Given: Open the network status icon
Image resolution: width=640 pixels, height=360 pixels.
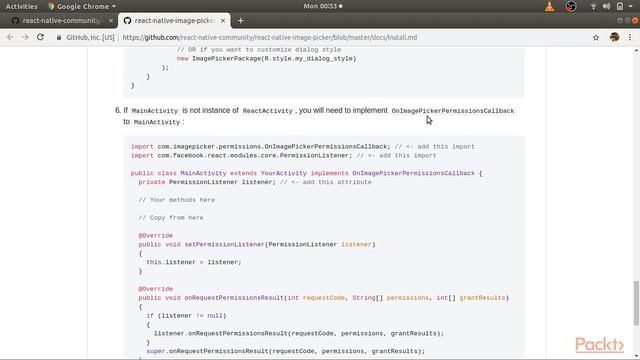Looking at the screenshot, I should coord(593,7).
